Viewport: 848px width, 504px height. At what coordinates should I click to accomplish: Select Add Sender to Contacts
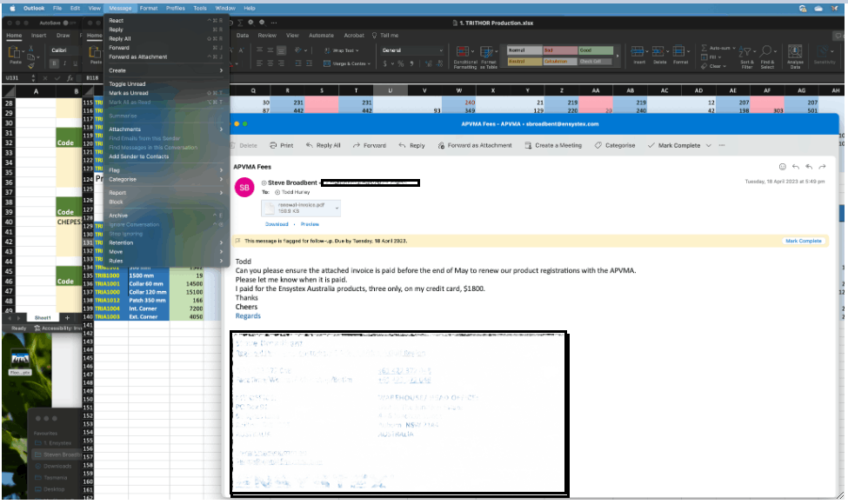pos(165,156)
